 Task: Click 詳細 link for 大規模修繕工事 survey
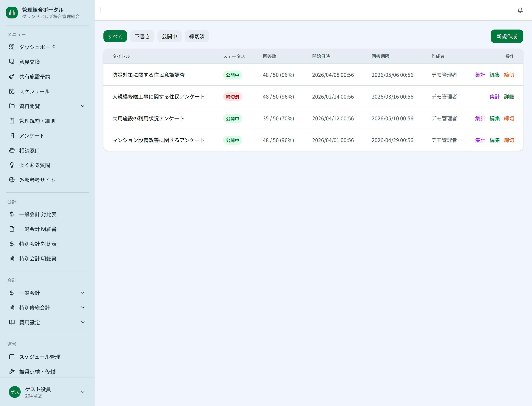(x=509, y=97)
